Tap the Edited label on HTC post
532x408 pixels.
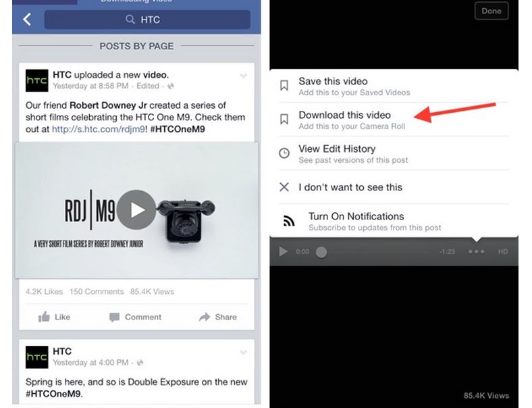[148, 86]
